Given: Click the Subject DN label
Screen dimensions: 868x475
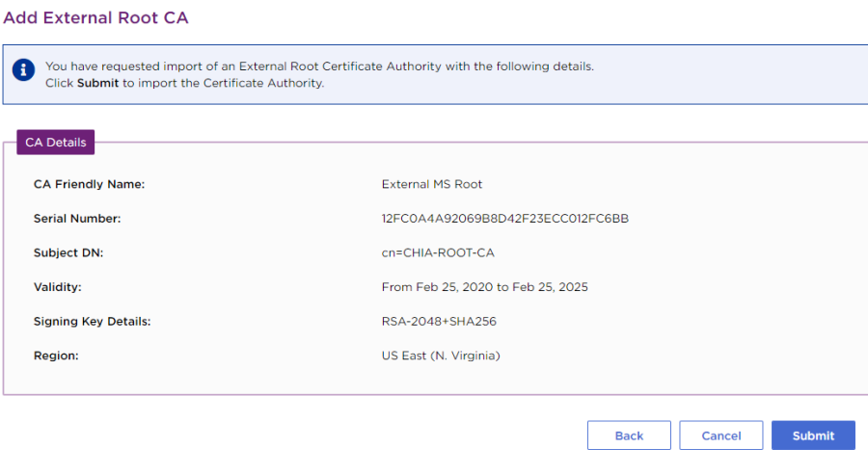Looking at the screenshot, I should click(x=68, y=252).
